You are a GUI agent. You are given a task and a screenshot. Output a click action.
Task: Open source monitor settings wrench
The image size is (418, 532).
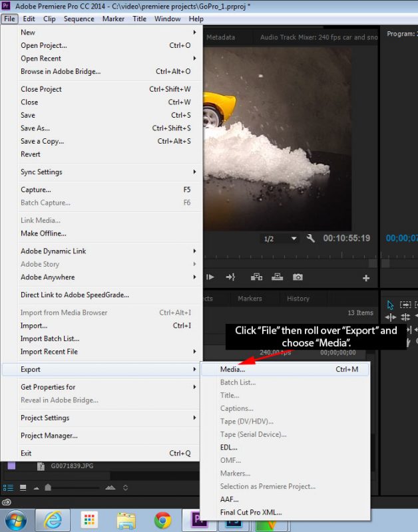click(311, 238)
